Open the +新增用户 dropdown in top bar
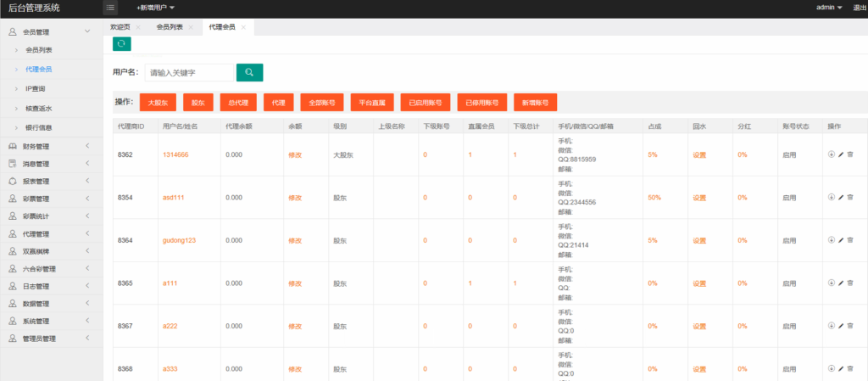This screenshot has width=868, height=381. [154, 8]
